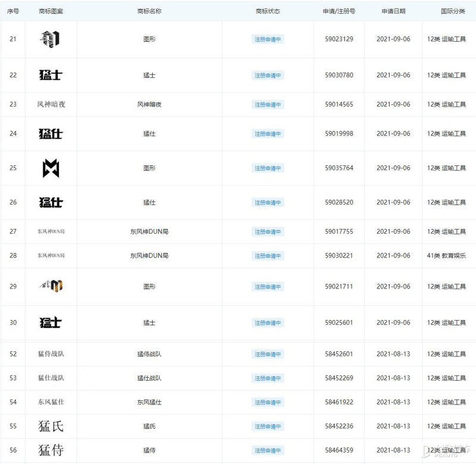476x464 pixels.
Task: Click the 序号 column header
Action: pyautogui.click(x=13, y=11)
